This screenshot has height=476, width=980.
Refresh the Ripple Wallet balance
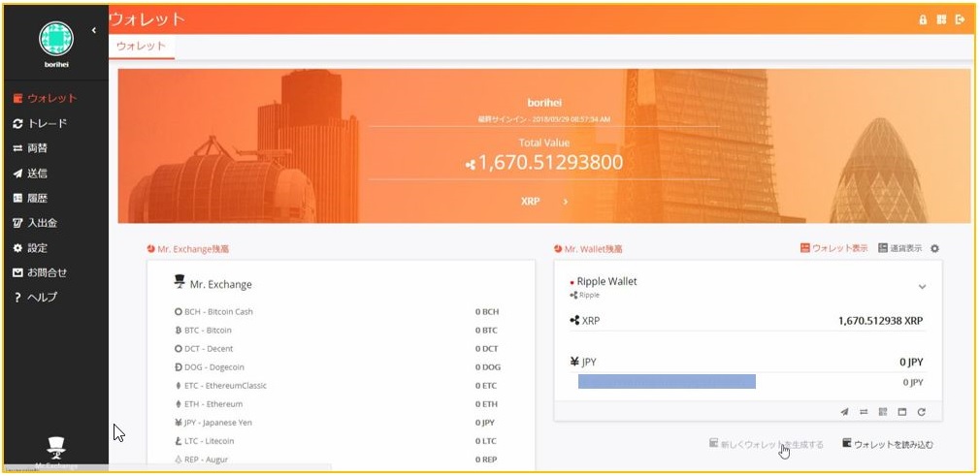click(921, 412)
